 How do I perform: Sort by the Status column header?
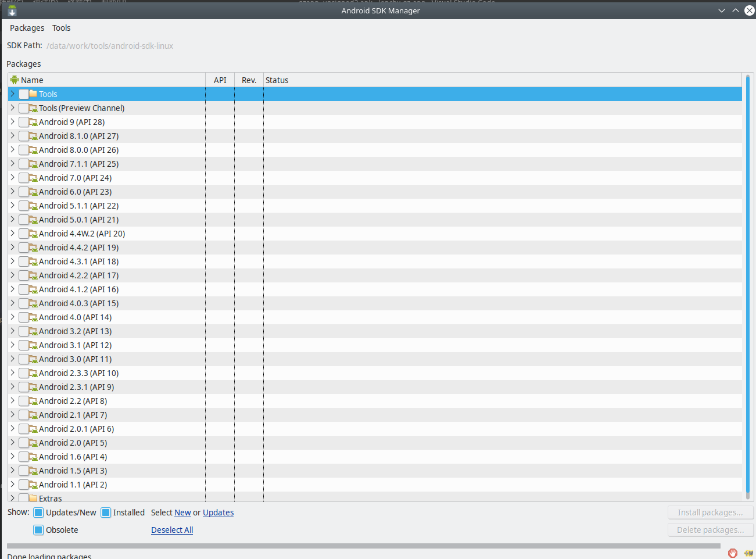[x=503, y=80]
